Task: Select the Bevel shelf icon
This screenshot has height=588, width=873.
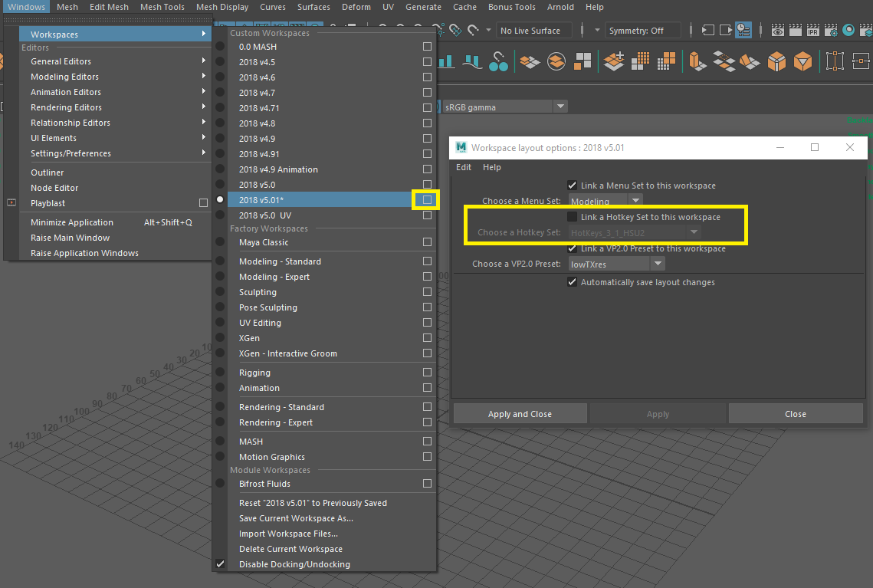Action: 776,61
